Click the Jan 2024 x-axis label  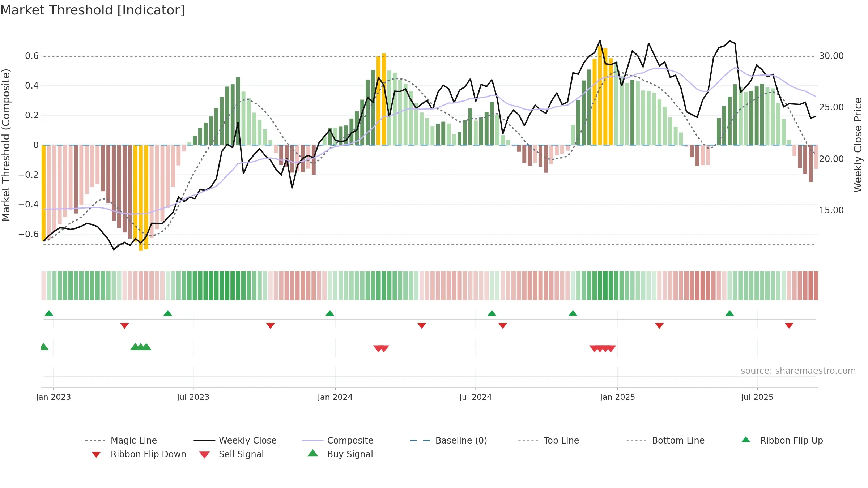335,397
